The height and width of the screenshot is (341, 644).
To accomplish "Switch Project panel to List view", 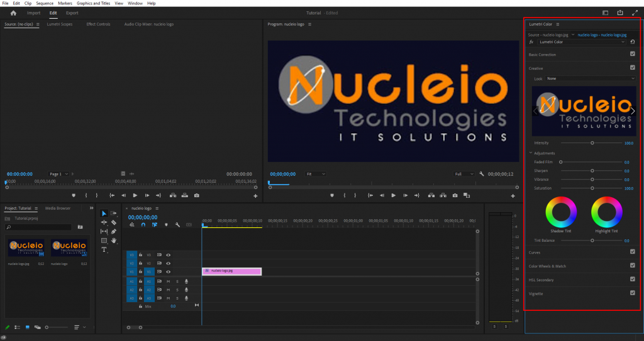I will pos(17,327).
